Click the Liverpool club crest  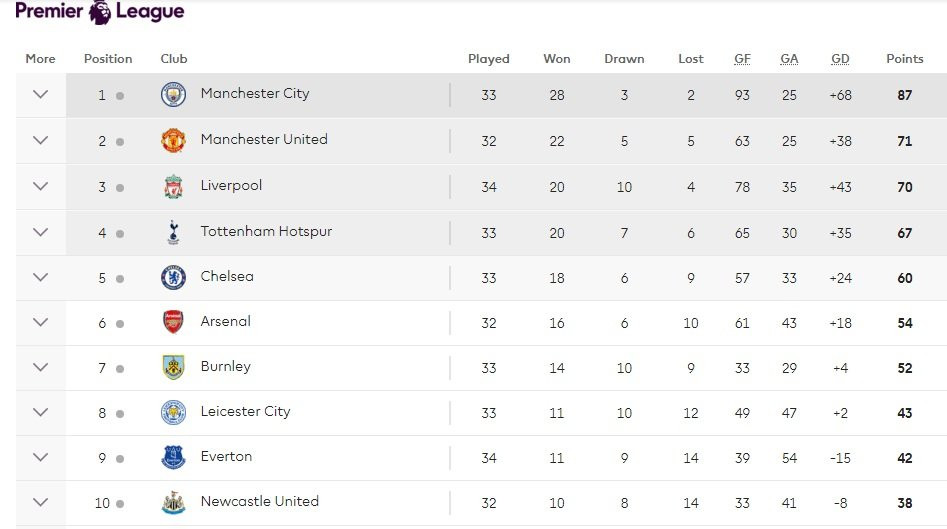click(x=174, y=187)
